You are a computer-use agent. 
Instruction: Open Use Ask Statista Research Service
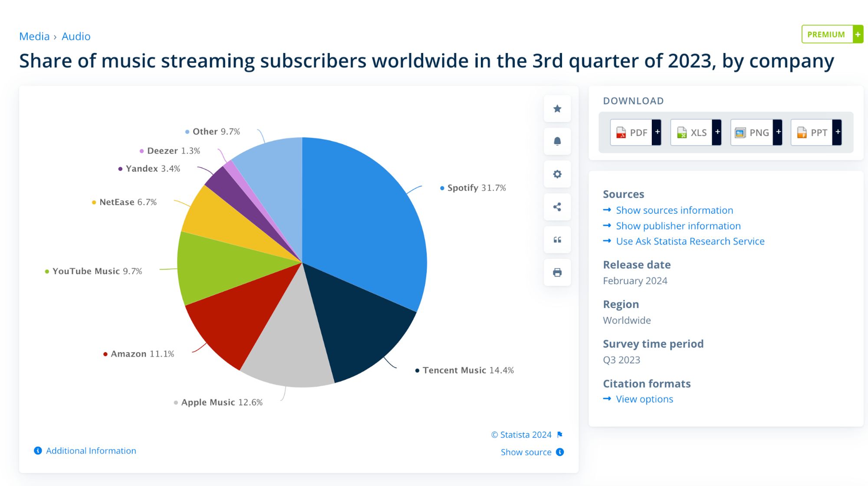tap(690, 241)
